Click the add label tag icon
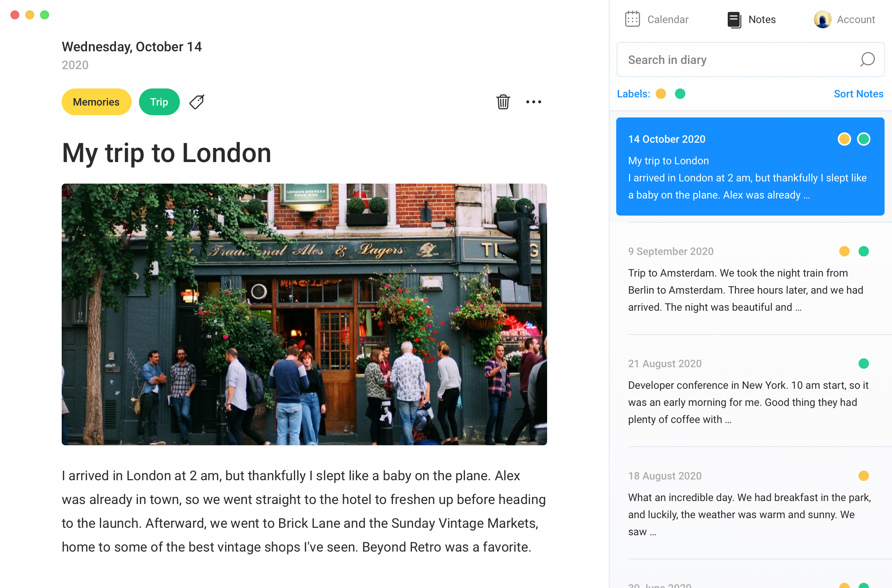892x588 pixels. point(197,102)
